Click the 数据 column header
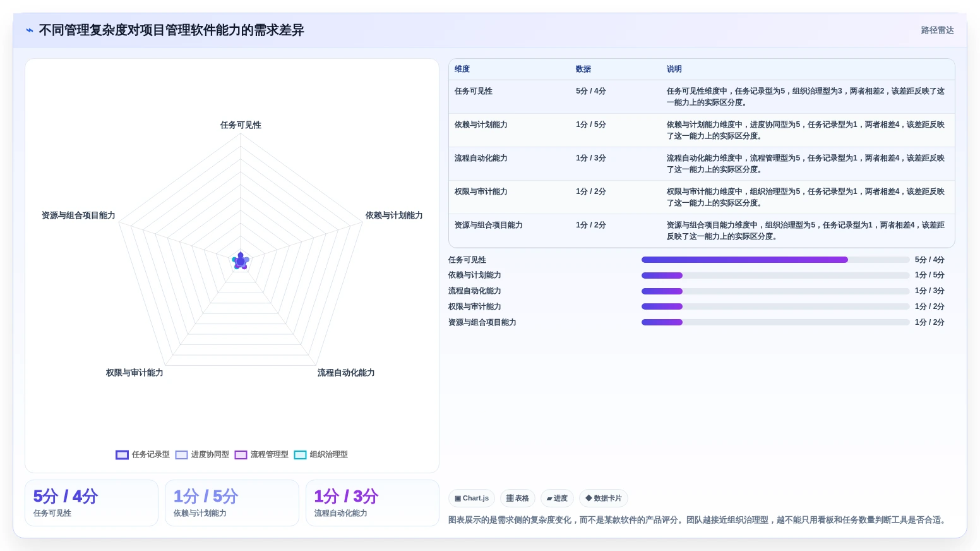980x551 pixels. (x=583, y=70)
